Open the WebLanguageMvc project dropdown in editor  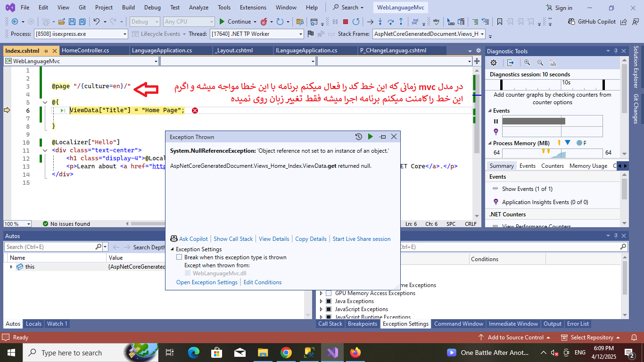click(82, 61)
